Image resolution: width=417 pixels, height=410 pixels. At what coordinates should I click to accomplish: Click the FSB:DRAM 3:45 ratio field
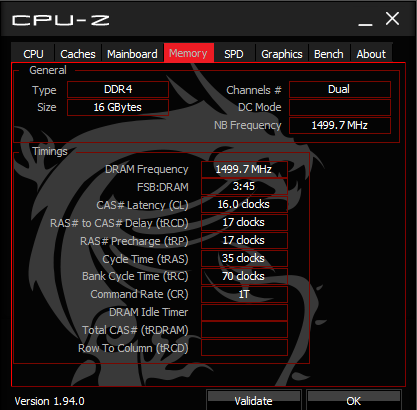244,187
